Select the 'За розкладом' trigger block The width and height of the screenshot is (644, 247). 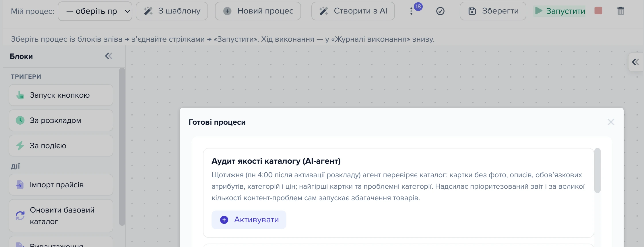click(61, 120)
